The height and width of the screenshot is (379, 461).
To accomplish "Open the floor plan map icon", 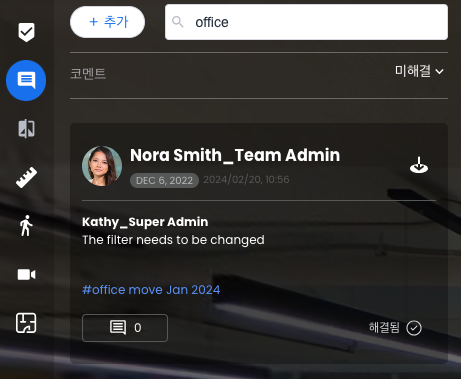I will point(26,323).
